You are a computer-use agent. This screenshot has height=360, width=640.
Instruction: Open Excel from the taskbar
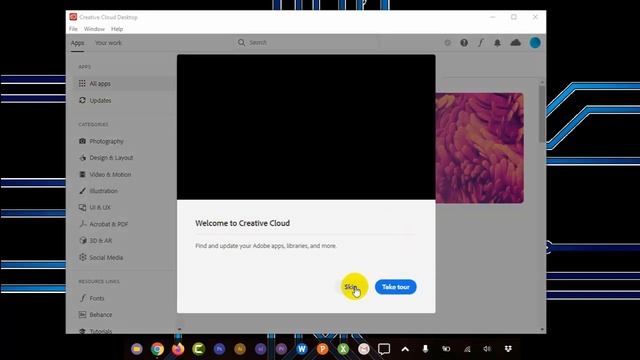tap(343, 349)
